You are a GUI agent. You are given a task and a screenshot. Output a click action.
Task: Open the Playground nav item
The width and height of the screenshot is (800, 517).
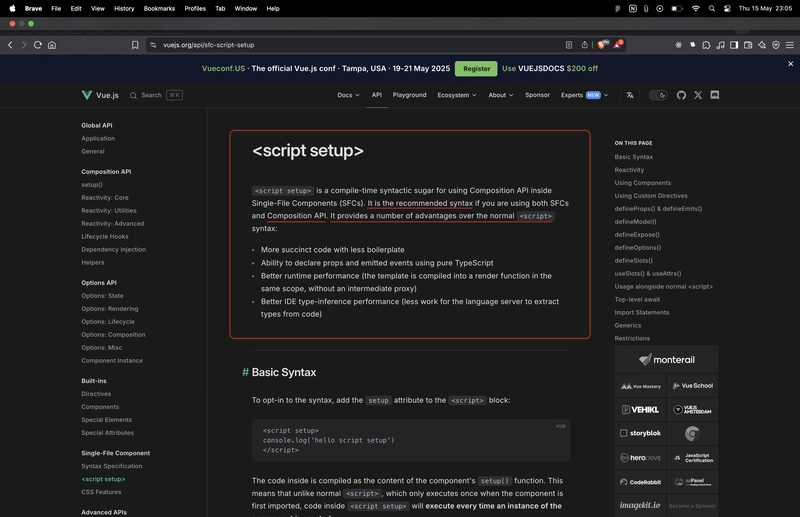[x=409, y=95]
